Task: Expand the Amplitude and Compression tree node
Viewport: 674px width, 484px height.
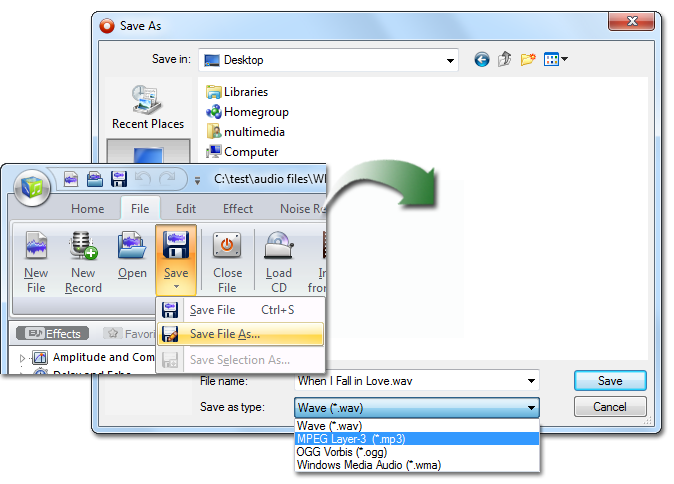Action: click(23, 357)
